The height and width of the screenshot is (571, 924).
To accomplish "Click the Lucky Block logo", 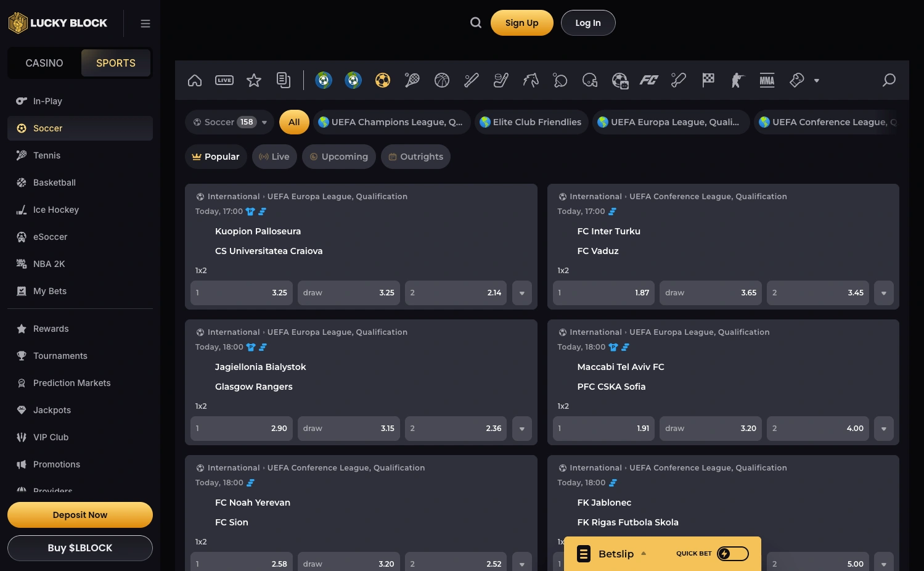I will tap(58, 23).
